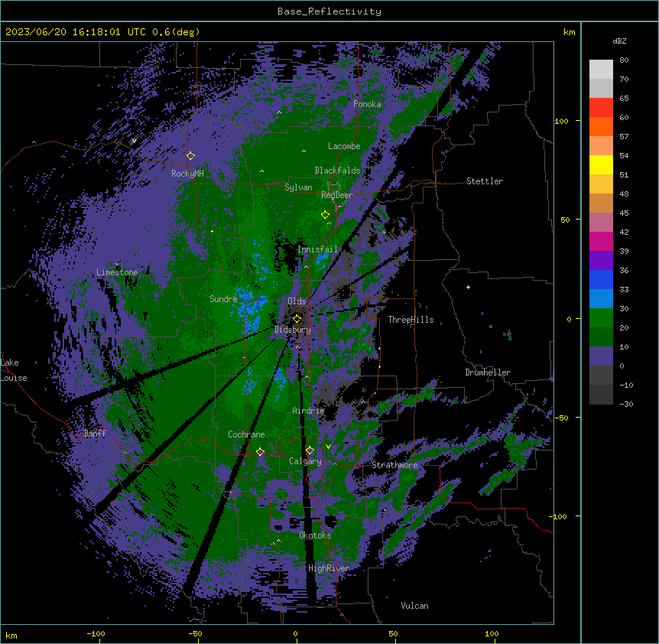This screenshot has width=659, height=644.
Task: Click the Limestone label
Action: click(x=117, y=272)
